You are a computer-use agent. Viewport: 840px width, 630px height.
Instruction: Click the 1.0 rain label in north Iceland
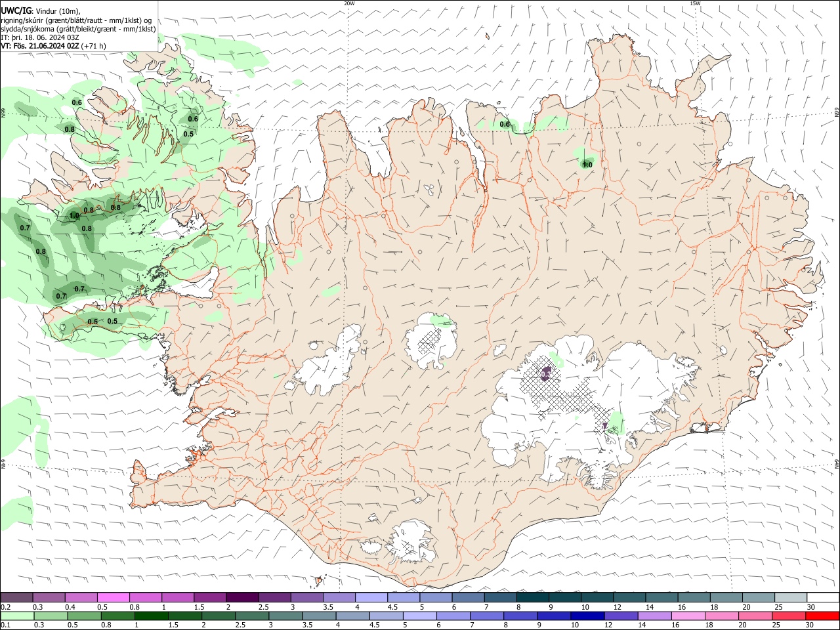pyautogui.click(x=587, y=165)
